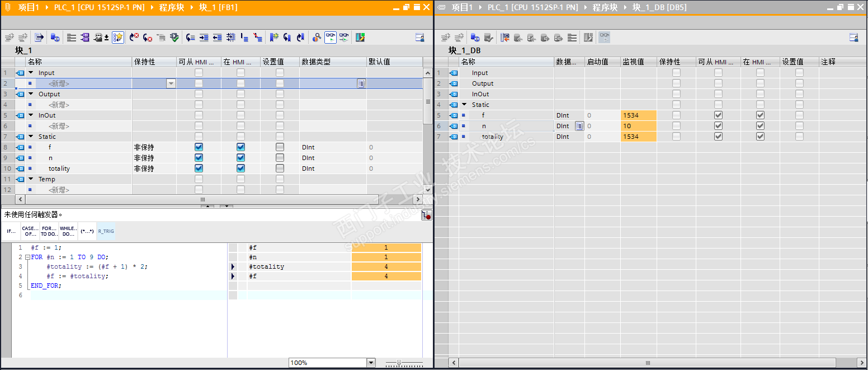Insert a (*...*) comment block
This screenshot has width=868, height=370.
tap(87, 231)
